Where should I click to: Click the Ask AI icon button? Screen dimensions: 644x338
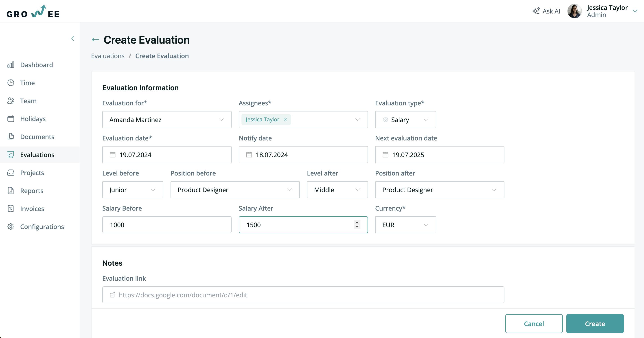536,11
